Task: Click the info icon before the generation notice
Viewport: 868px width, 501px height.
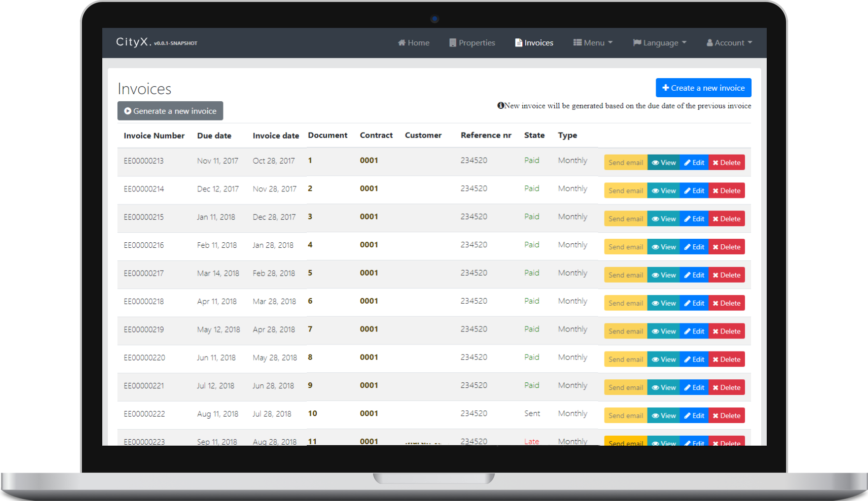Action: coord(500,106)
